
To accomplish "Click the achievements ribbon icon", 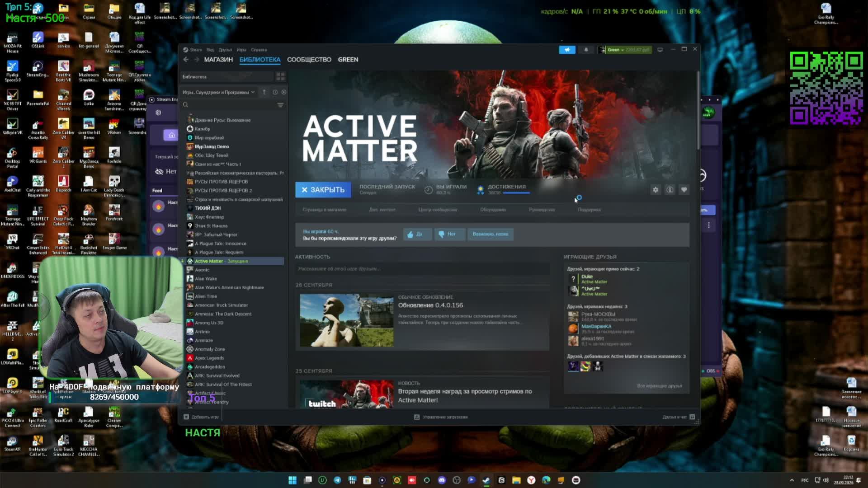I will (x=481, y=190).
